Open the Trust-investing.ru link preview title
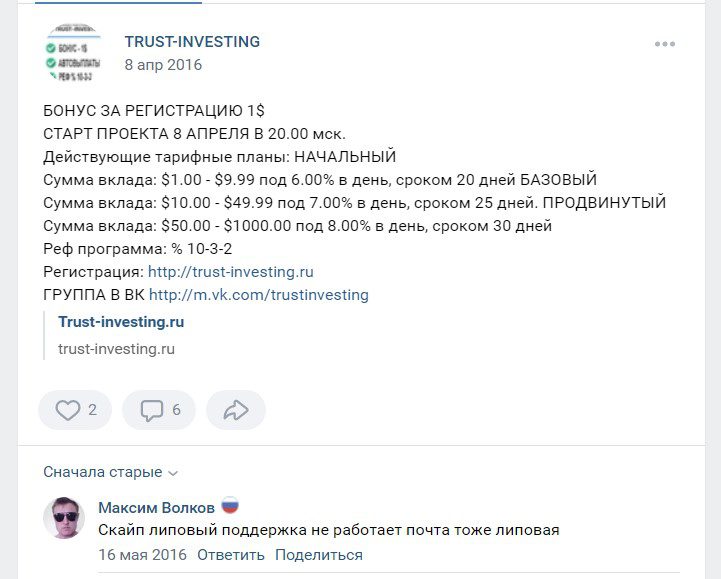Image resolution: width=721 pixels, height=579 pixels. 121,322
